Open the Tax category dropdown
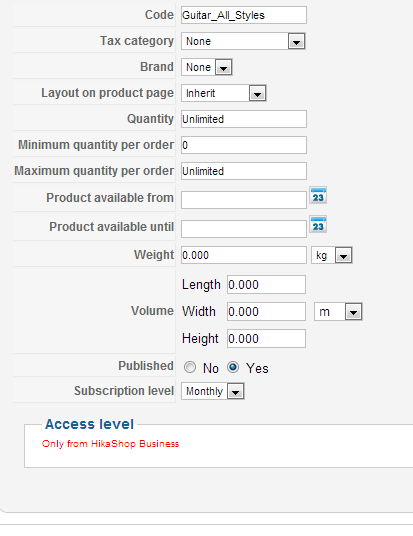 [243, 41]
